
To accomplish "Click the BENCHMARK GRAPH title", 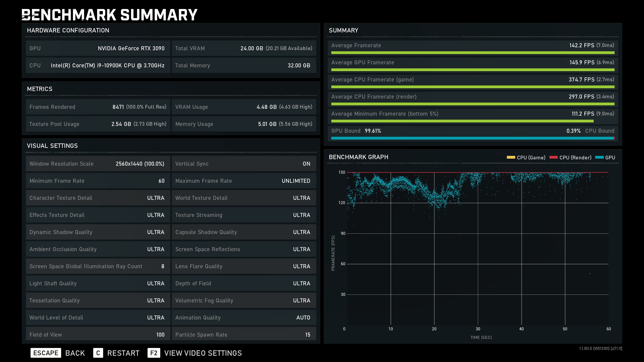I will [x=358, y=157].
